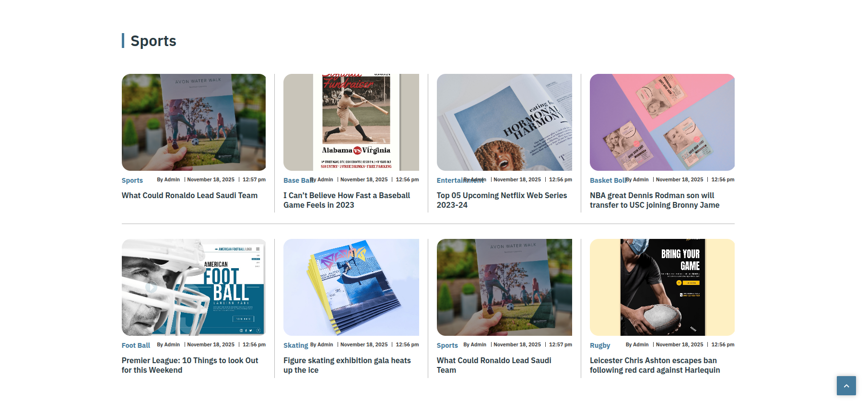
Task: Open the Avon Water Walk thumbnail in first row
Action: [x=194, y=122]
